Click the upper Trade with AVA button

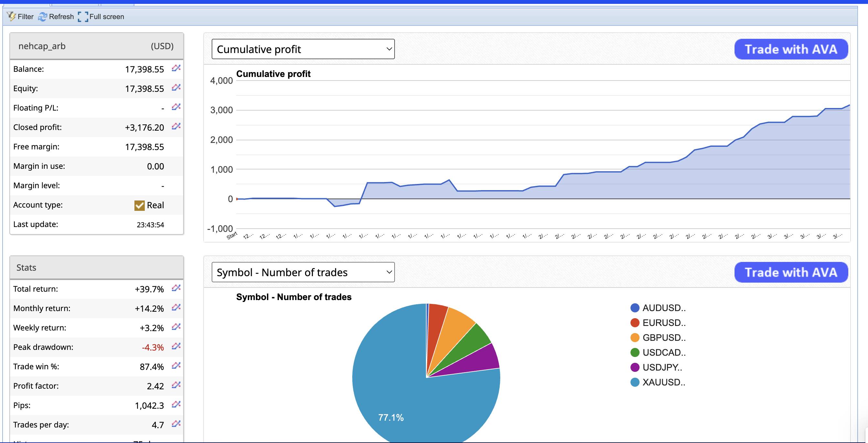point(790,49)
